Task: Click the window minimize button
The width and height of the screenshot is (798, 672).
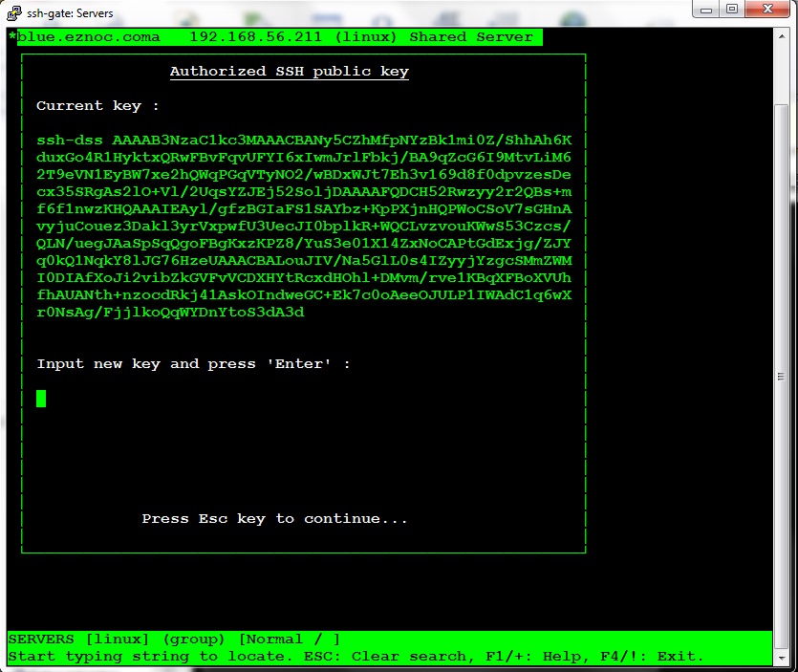Action: (705, 11)
